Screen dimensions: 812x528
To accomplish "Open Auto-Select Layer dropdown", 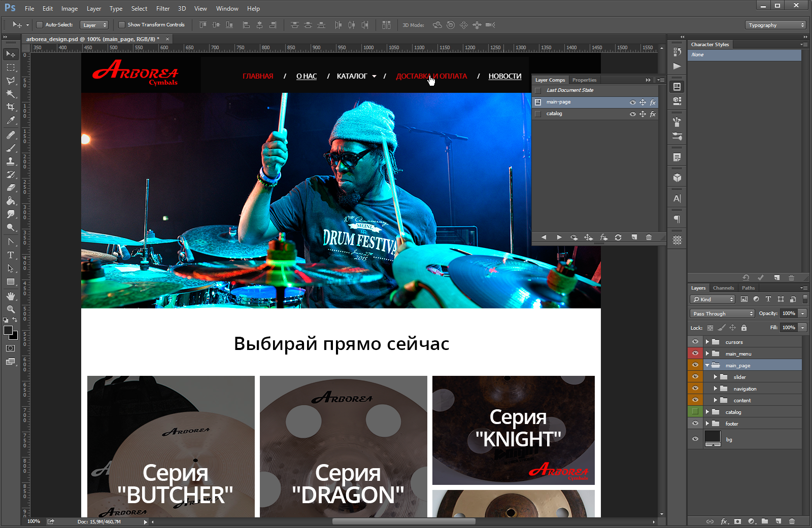I will coord(94,25).
